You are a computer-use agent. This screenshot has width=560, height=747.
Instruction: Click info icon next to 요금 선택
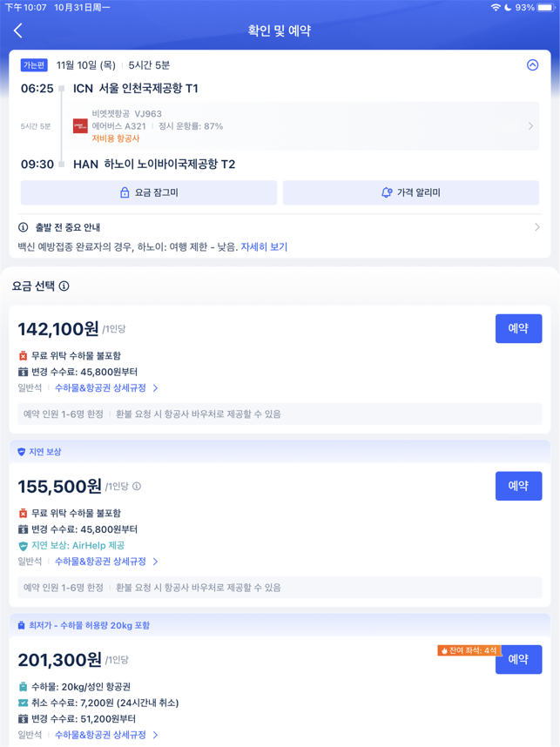[64, 286]
